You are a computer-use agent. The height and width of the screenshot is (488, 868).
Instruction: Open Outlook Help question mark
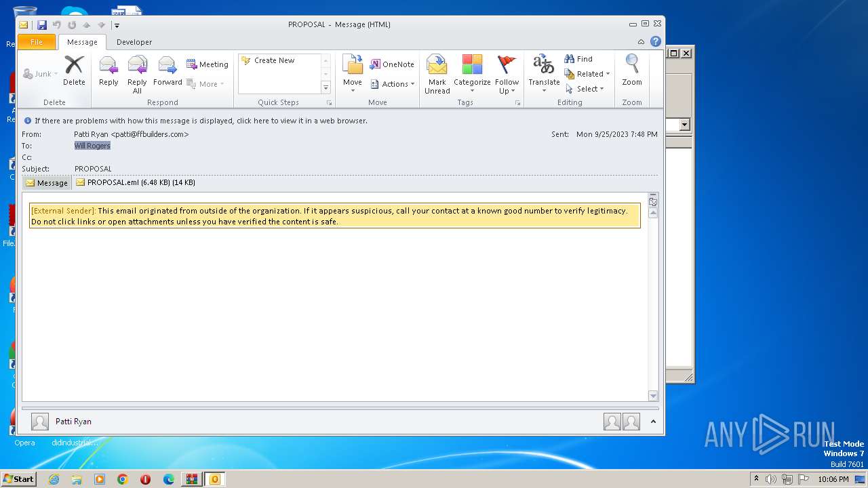(x=655, y=41)
